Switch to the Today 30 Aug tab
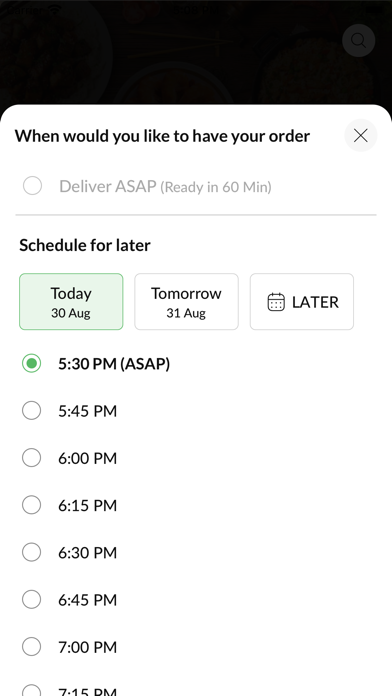 point(71,302)
